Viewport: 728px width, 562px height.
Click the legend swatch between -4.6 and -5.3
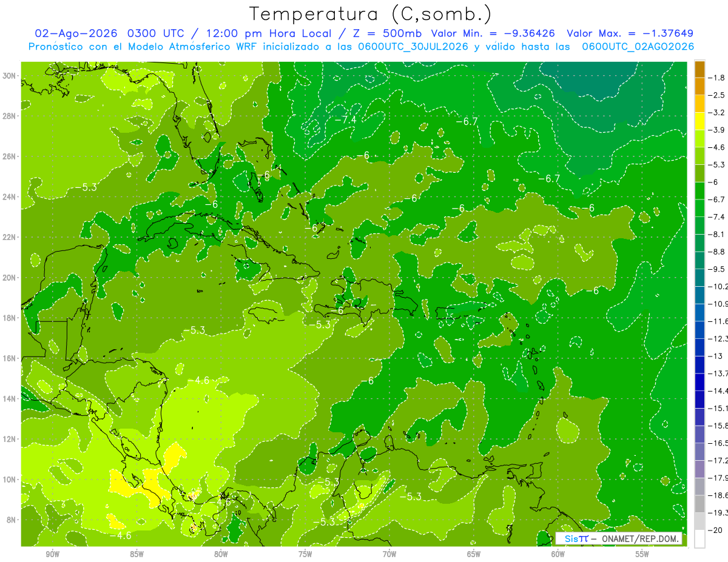coord(699,156)
